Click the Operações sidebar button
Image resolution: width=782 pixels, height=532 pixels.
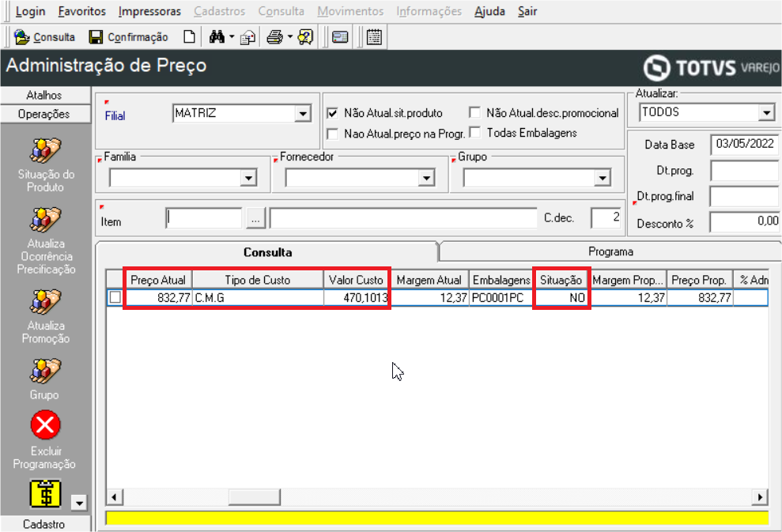point(45,114)
